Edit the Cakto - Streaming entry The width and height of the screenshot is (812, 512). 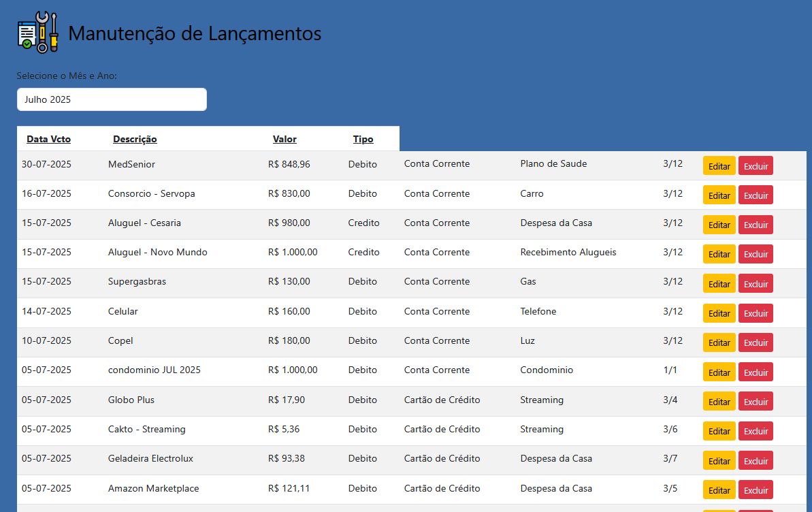pyautogui.click(x=719, y=431)
